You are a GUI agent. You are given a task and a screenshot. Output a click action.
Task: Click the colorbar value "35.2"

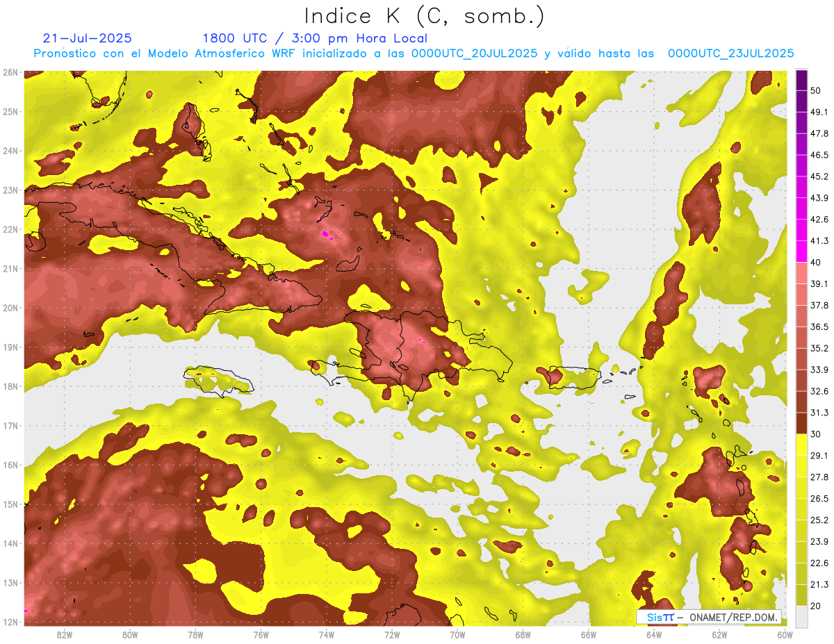click(x=819, y=348)
